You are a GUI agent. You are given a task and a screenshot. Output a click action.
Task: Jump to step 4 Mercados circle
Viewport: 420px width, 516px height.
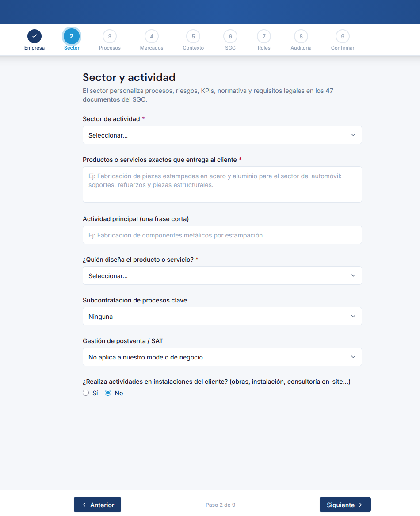tap(151, 37)
